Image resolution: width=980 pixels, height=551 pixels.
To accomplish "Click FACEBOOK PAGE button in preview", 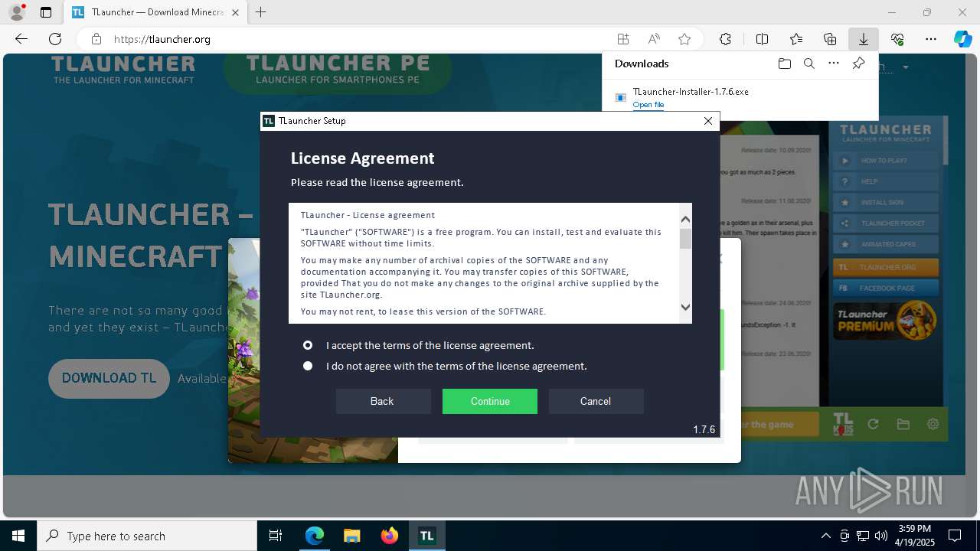I will [x=886, y=289].
